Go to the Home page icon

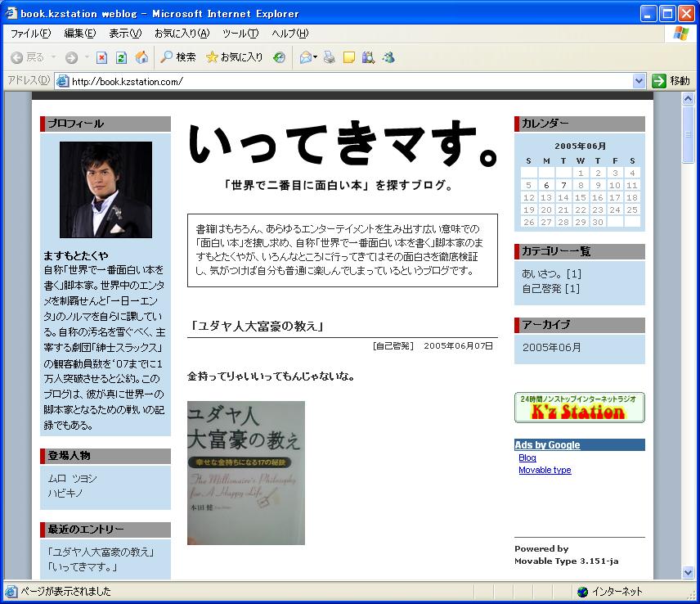tap(142, 57)
